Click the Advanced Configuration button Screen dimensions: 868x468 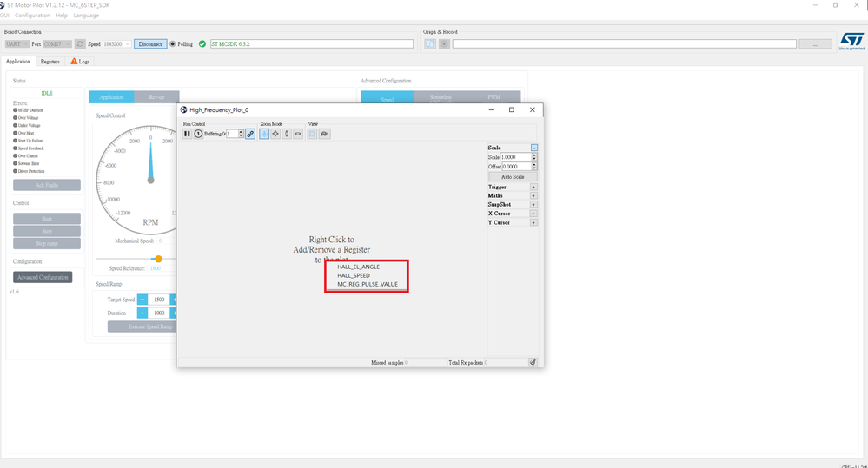tap(43, 277)
